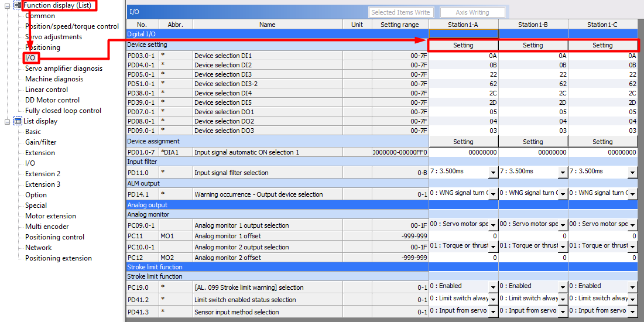
Task: Open Sensor input method dropdown for Station1-B
Action: pyautogui.click(x=563, y=311)
